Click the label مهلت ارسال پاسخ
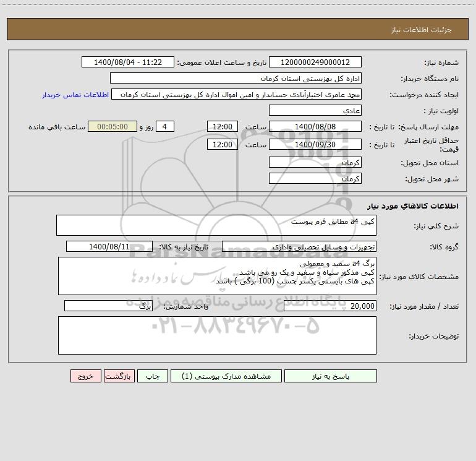The width and height of the screenshot is (476, 461). point(428,127)
